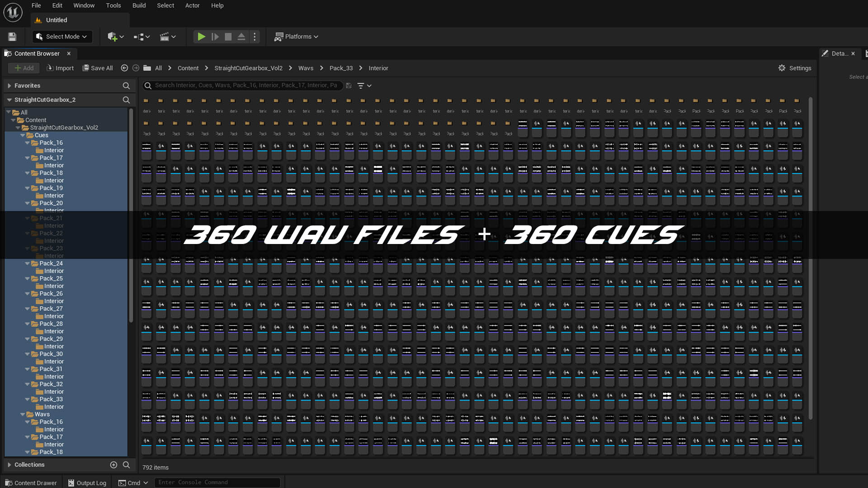Screen dimensions: 868x488
Task: Collapse the Cues folder in tree
Action: (23, 135)
